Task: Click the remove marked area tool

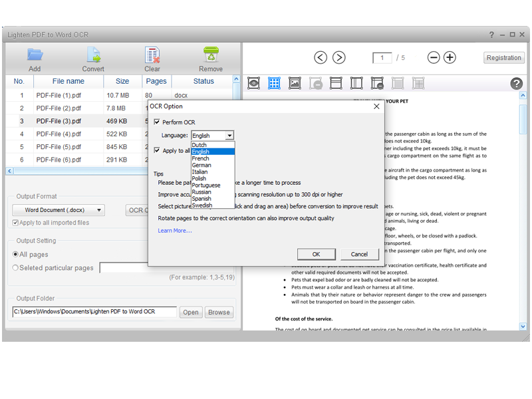Action: pyautogui.click(x=315, y=84)
